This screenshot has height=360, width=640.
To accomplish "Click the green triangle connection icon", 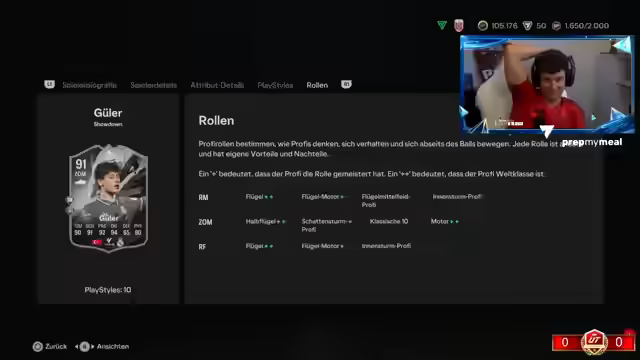I will [x=442, y=25].
